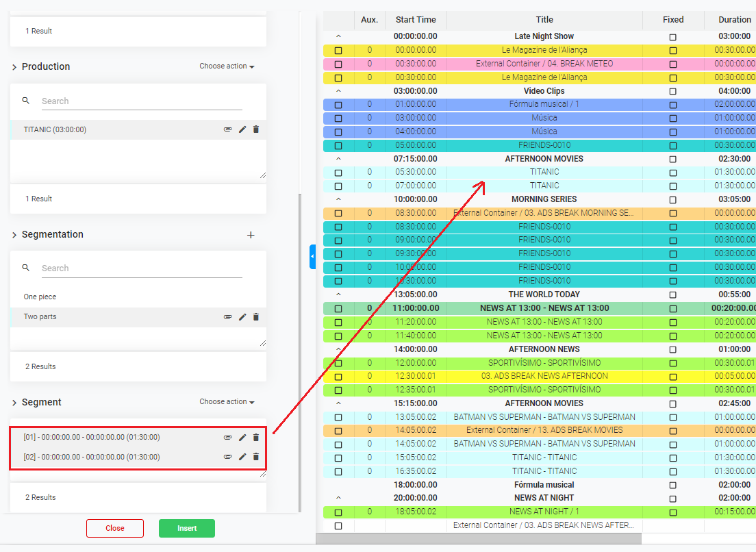Image resolution: width=756 pixels, height=552 pixels.
Task: Click link icon on TITANIC production row
Action: 228,129
